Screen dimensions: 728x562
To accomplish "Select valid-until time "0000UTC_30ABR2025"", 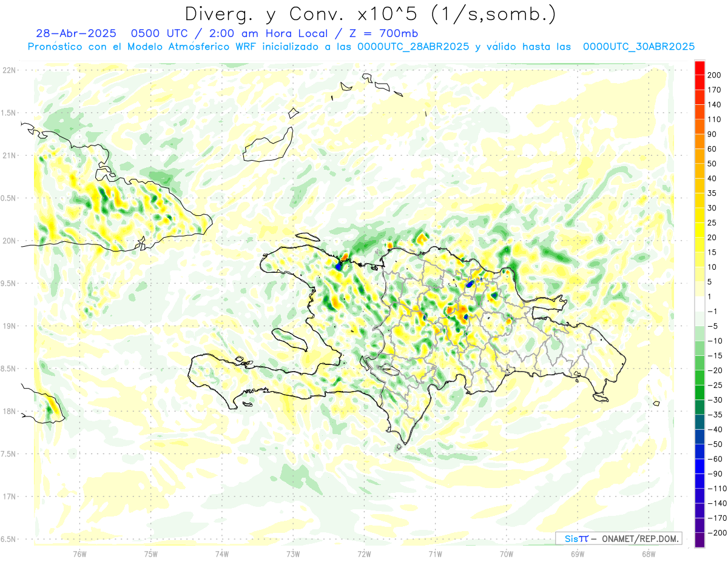I will [639, 47].
